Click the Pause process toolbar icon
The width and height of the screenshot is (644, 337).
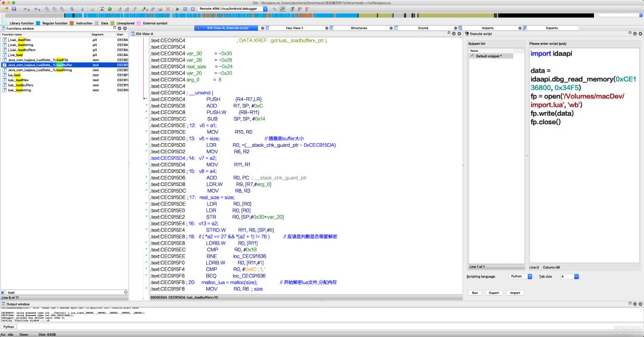click(x=185, y=9)
